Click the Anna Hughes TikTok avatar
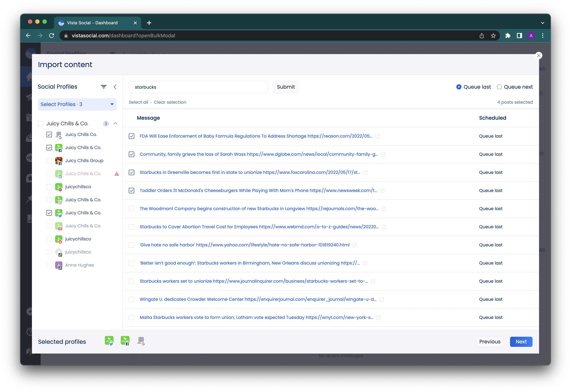The image size is (571, 392). tap(59, 265)
